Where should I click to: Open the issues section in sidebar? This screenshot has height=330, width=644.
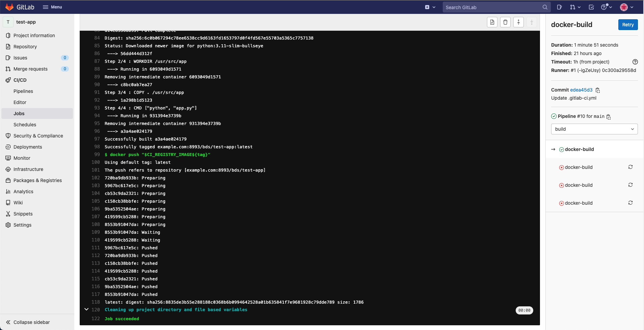click(21, 58)
